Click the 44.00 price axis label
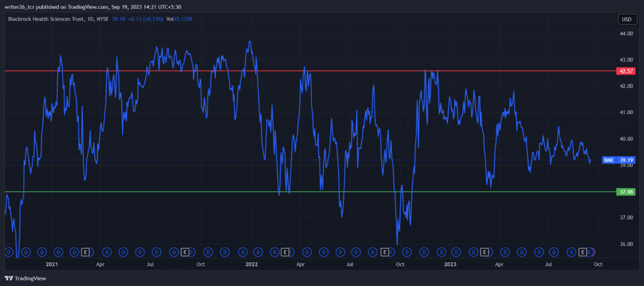 tap(626, 34)
